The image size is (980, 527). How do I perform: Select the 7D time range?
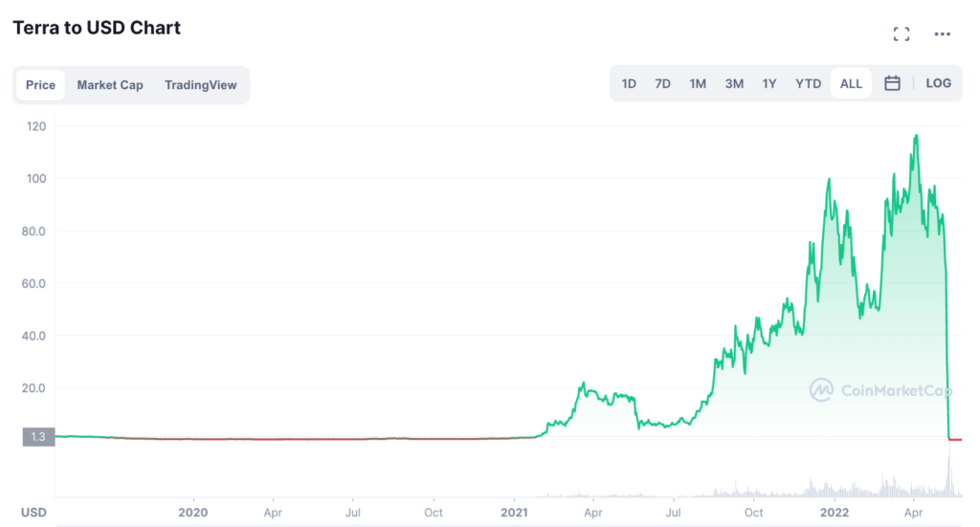662,83
